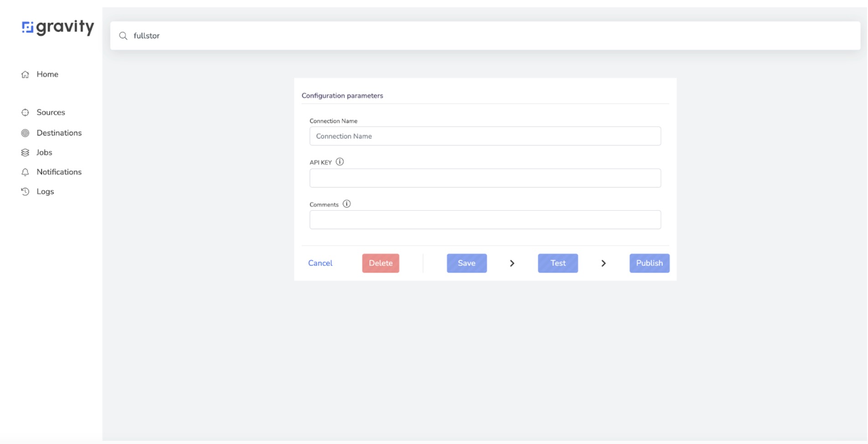Click the chevron between Save and Test
Viewport: 868px width, 444px height.
pos(512,263)
